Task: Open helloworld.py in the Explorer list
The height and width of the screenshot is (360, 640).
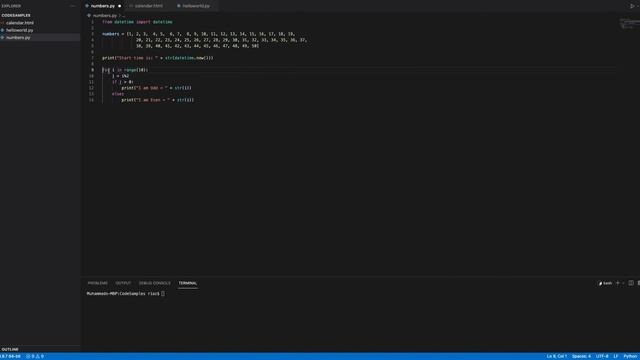Action: click(20, 30)
